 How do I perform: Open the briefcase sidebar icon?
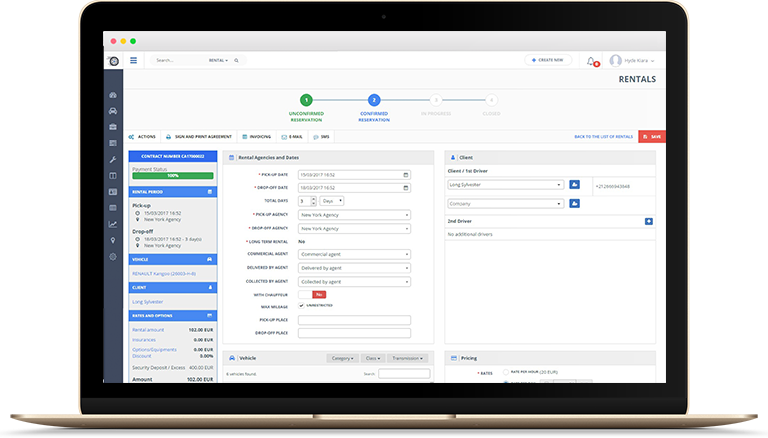click(x=113, y=127)
